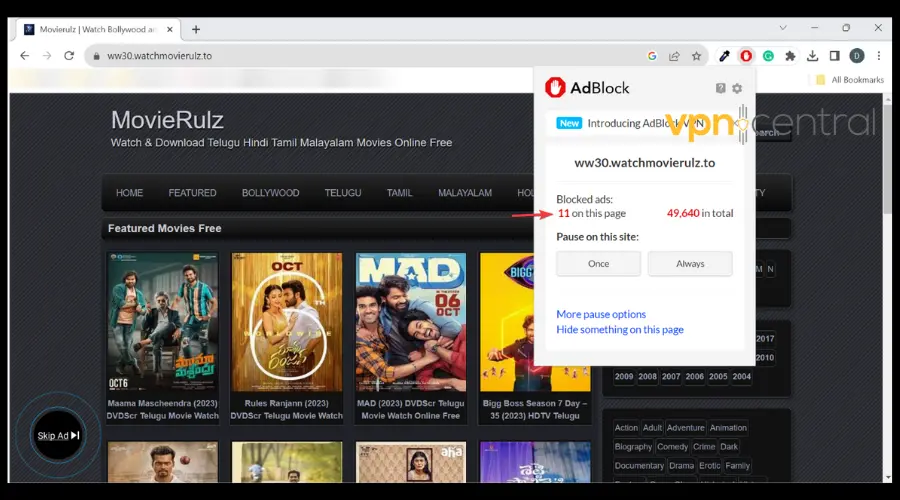Open Rules Ranjann movie poster

[x=286, y=322]
